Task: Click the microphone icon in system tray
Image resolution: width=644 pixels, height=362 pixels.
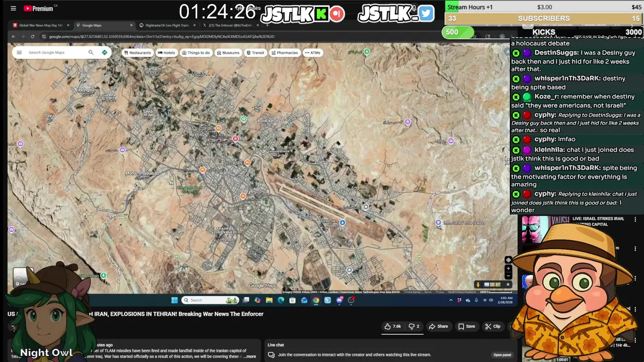Action: point(476,300)
